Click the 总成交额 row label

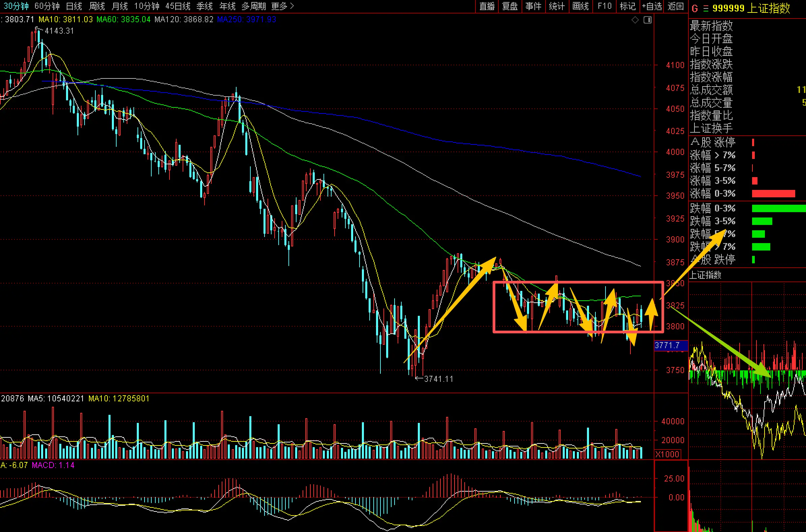click(x=711, y=90)
